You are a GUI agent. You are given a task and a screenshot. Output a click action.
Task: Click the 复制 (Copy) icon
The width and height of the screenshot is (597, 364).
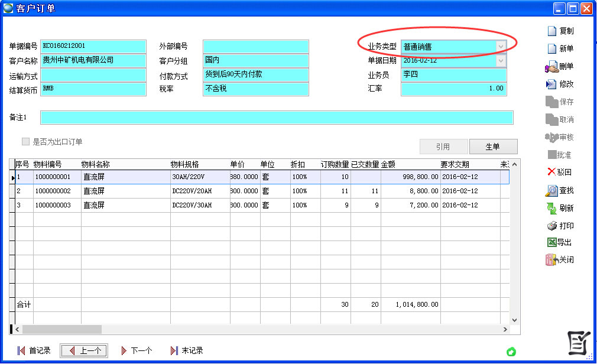(x=551, y=31)
